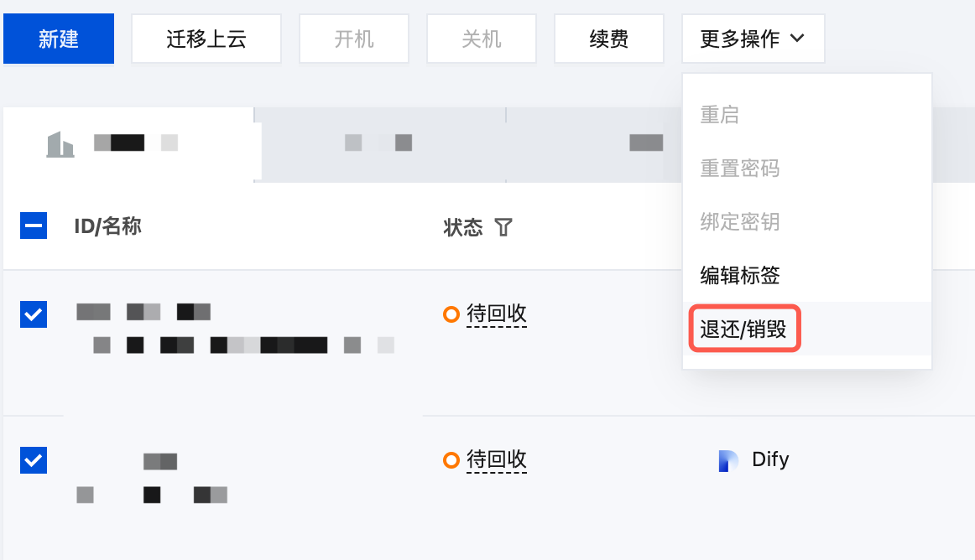This screenshot has height=560, width=975.
Task: Choose 编辑标签 in the menu
Action: coord(740,275)
